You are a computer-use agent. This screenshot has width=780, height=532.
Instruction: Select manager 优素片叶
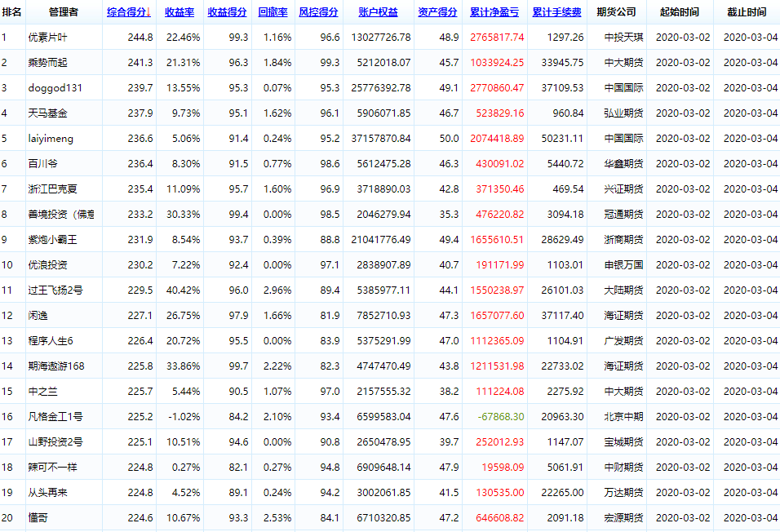coord(48,38)
